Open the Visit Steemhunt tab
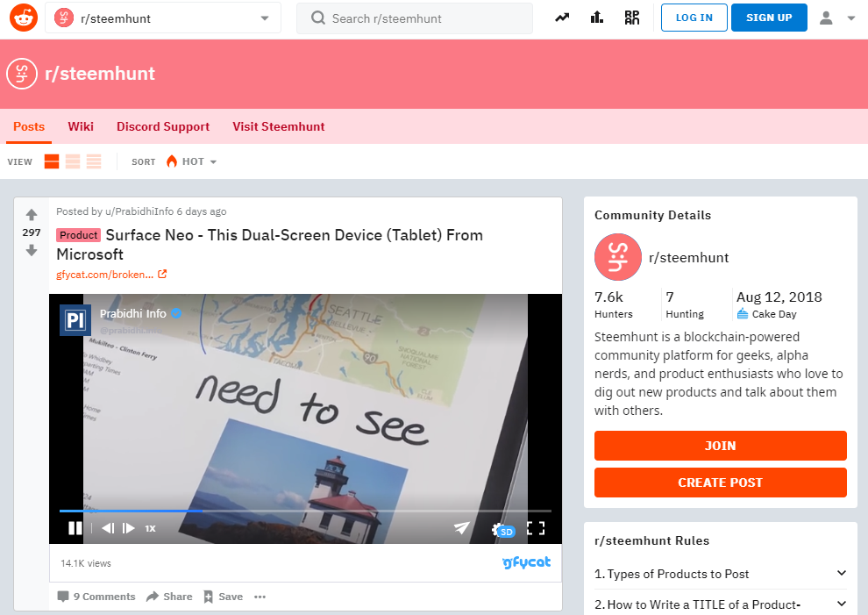Image resolution: width=868 pixels, height=615 pixels. tap(279, 126)
